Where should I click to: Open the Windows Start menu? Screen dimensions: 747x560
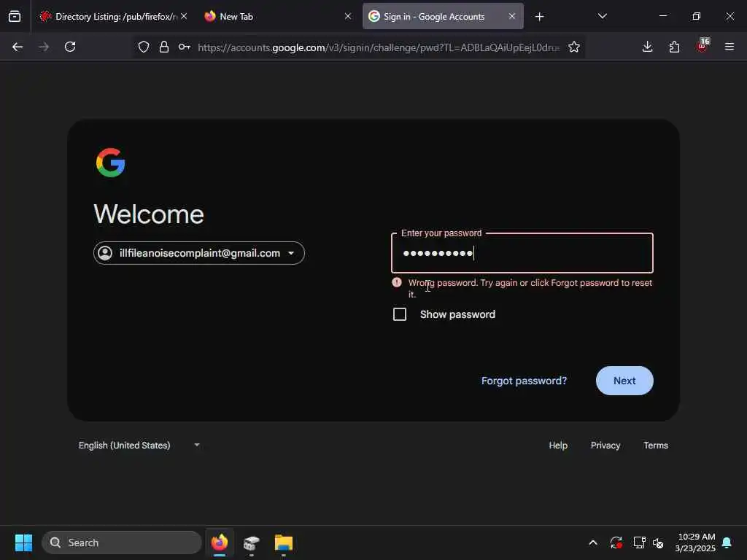(x=23, y=542)
